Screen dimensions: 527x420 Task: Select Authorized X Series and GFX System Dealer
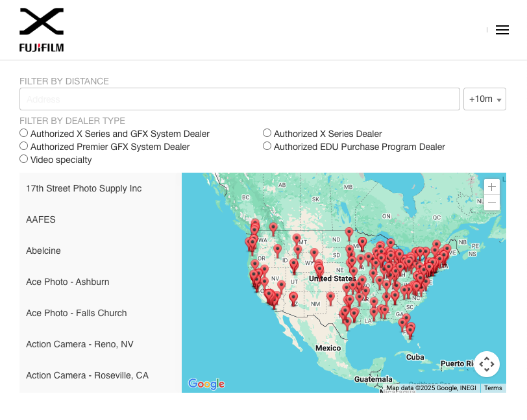click(x=23, y=132)
